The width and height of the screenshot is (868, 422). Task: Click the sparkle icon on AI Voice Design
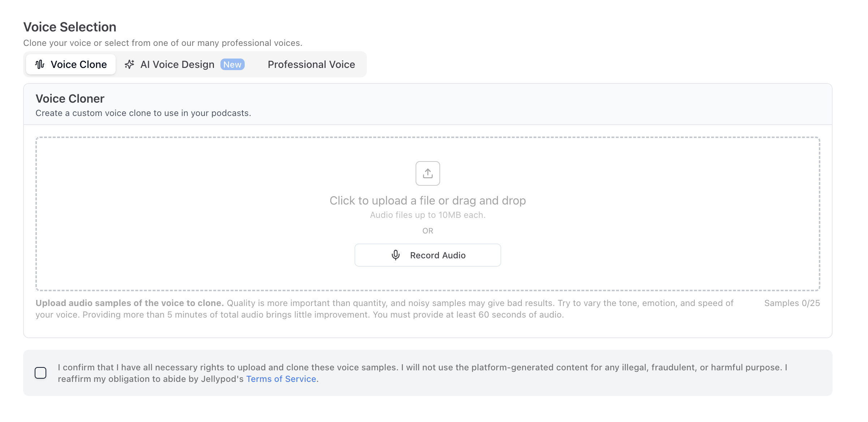point(129,64)
